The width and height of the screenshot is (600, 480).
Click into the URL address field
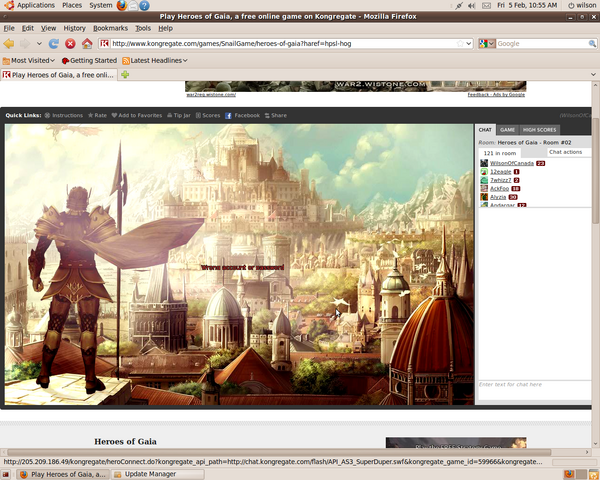tap(283, 44)
